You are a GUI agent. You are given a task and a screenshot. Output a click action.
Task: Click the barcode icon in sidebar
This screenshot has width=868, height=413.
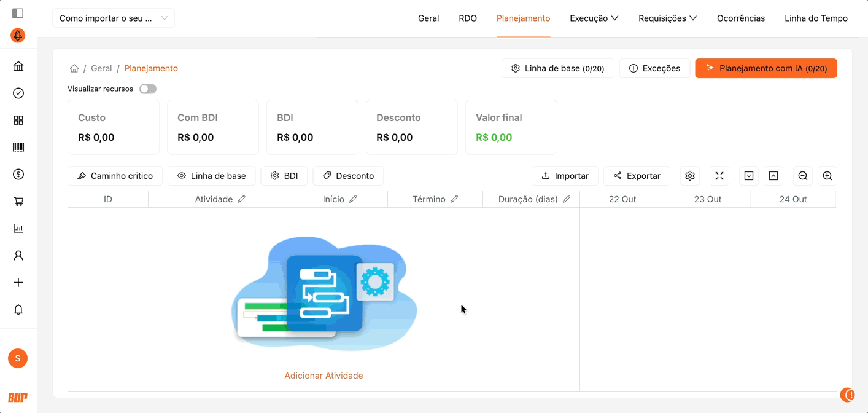18,147
